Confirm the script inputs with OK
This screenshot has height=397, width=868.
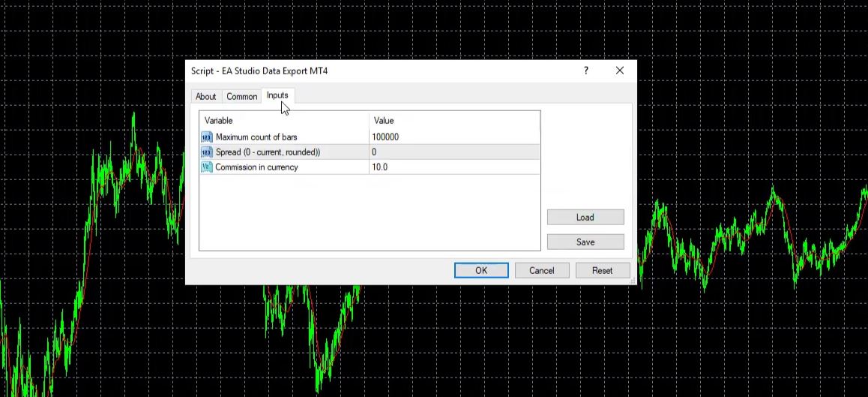[x=481, y=270]
